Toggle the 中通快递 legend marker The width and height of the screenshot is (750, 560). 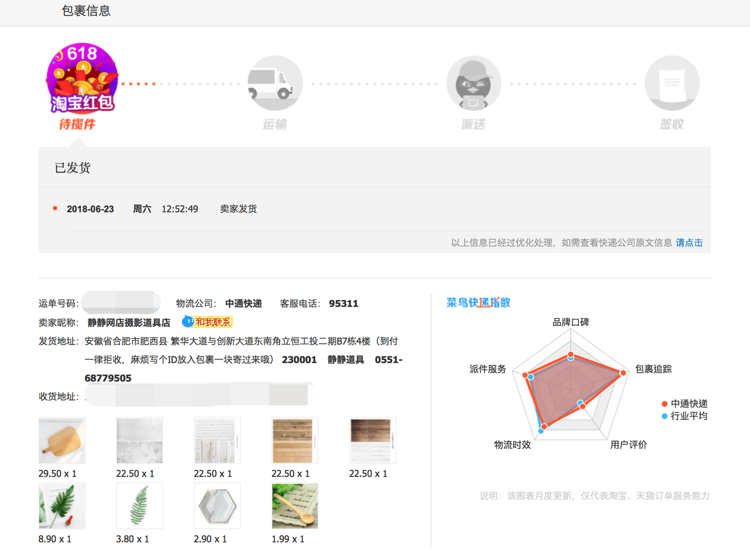[x=664, y=404]
